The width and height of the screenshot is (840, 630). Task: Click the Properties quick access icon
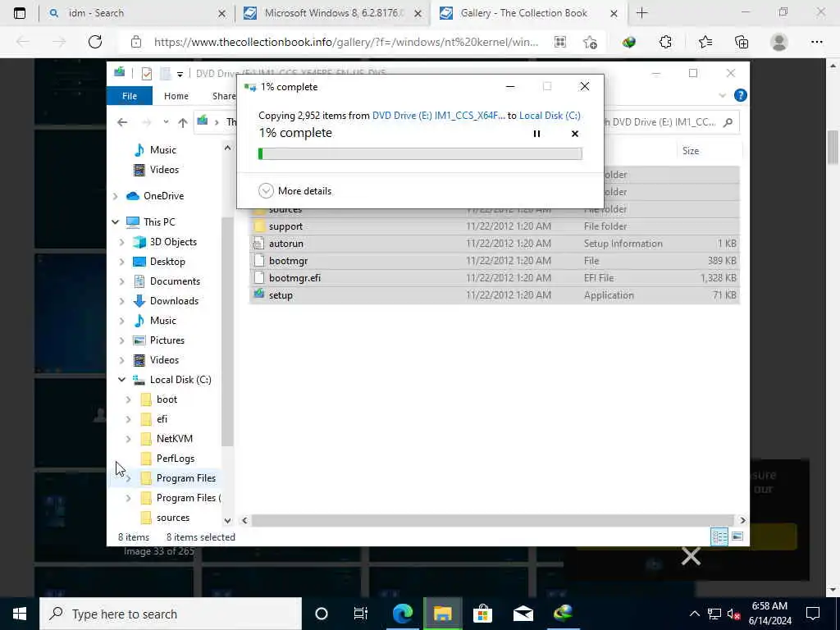point(146,73)
